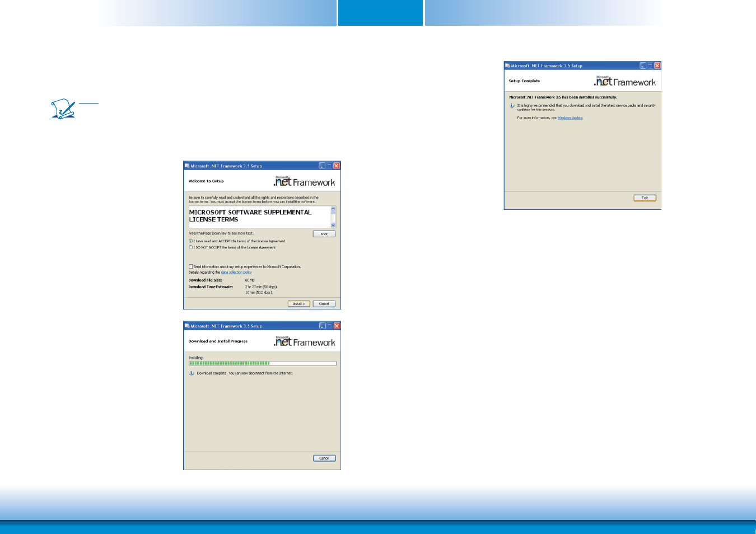Click the title bar icon of the Welcome to Setup window
The image size is (756, 534).
[187, 166]
